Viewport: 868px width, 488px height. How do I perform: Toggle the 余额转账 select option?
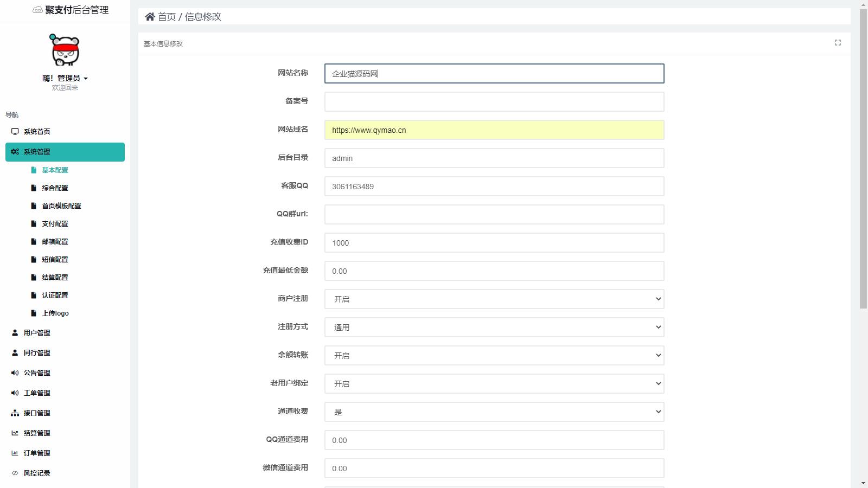(x=494, y=356)
